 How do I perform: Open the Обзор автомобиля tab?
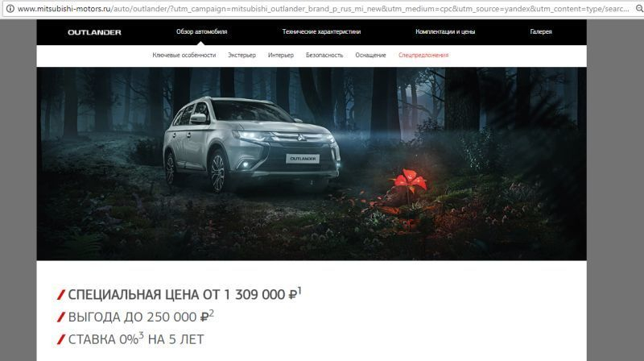click(202, 31)
